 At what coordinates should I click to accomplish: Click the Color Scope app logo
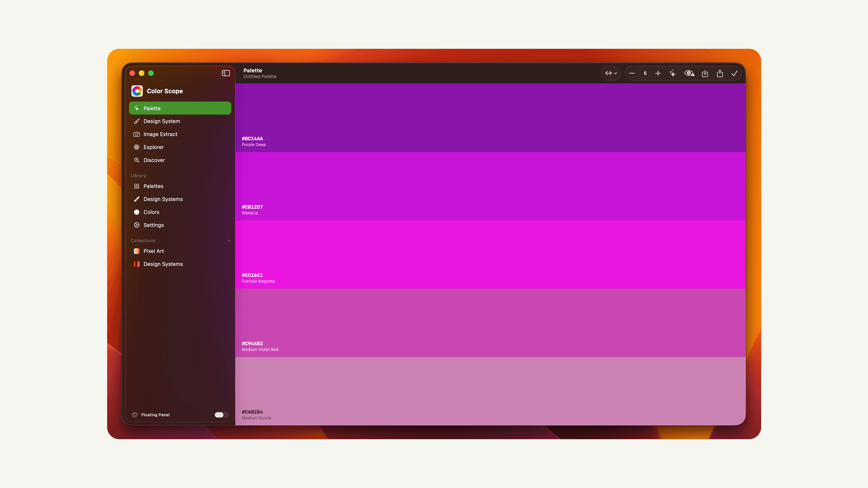coord(137,91)
